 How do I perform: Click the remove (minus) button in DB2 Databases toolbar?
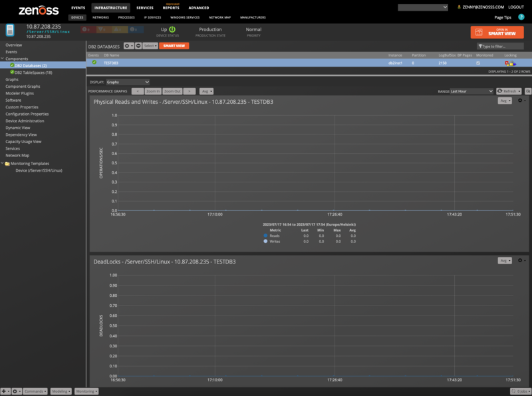138,46
